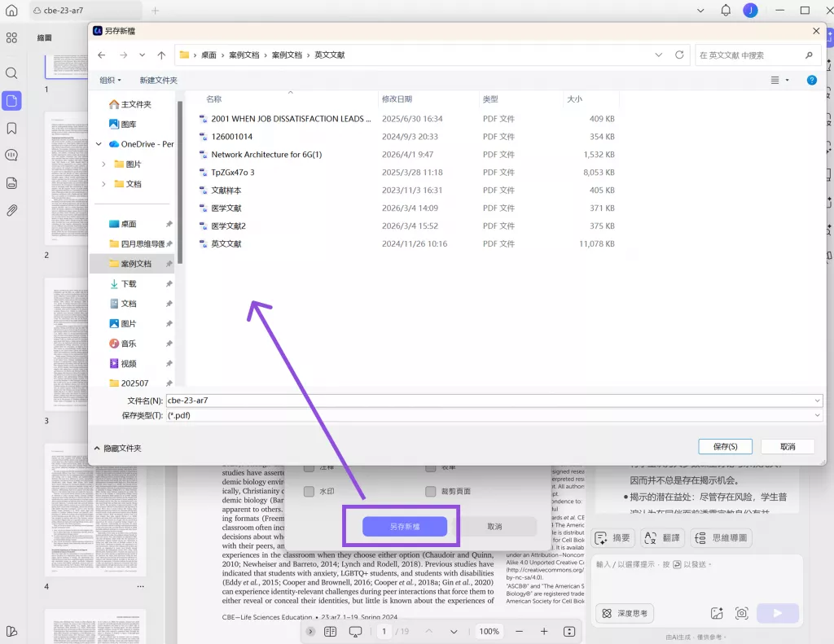Screen dimensions: 834x644
Task: Open the thumbnails grid icon in the left sidebar
Action: (11, 37)
